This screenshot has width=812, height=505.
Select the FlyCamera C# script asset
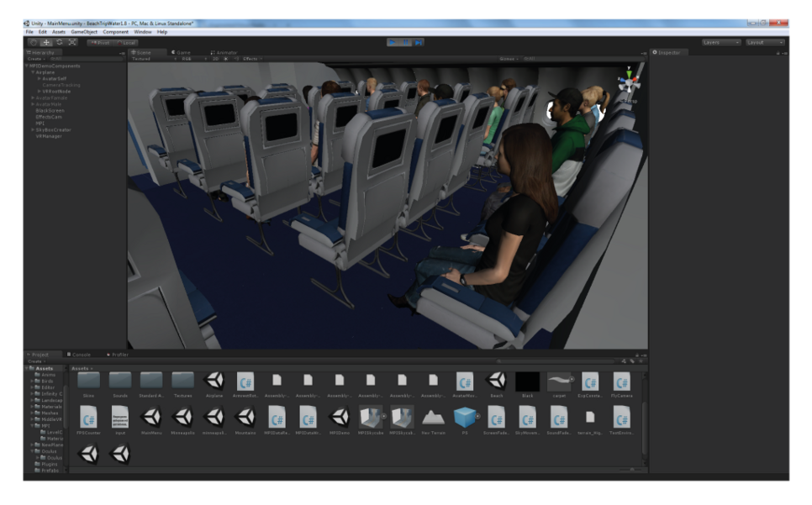click(x=621, y=381)
